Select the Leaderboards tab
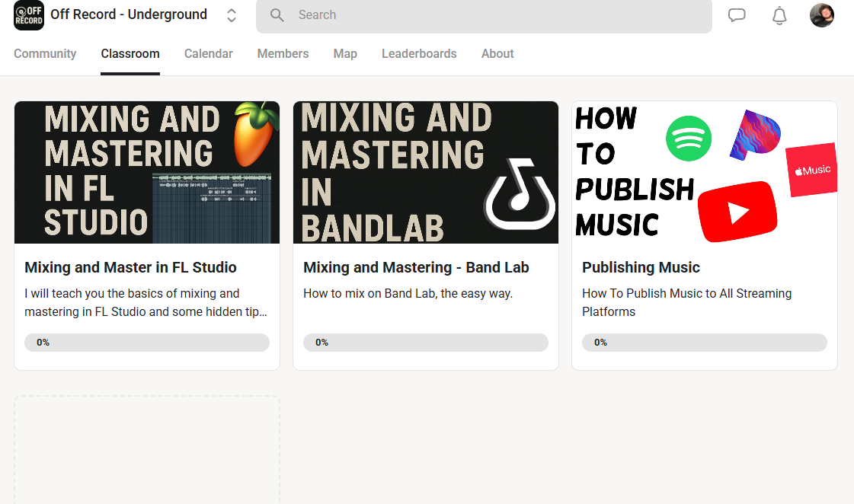Image resolution: width=854 pixels, height=504 pixels. click(x=419, y=54)
